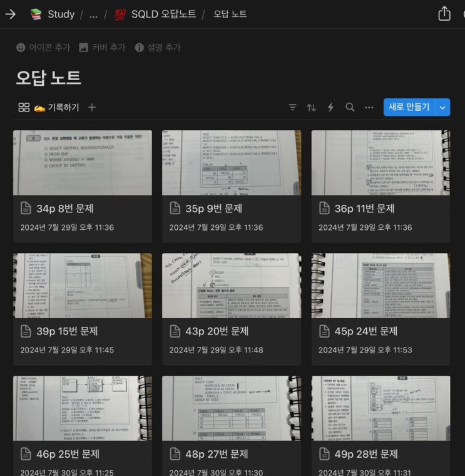Click the 48p 27번 문제 title text
Screen dimensions: 465x476
pyautogui.click(x=217, y=454)
